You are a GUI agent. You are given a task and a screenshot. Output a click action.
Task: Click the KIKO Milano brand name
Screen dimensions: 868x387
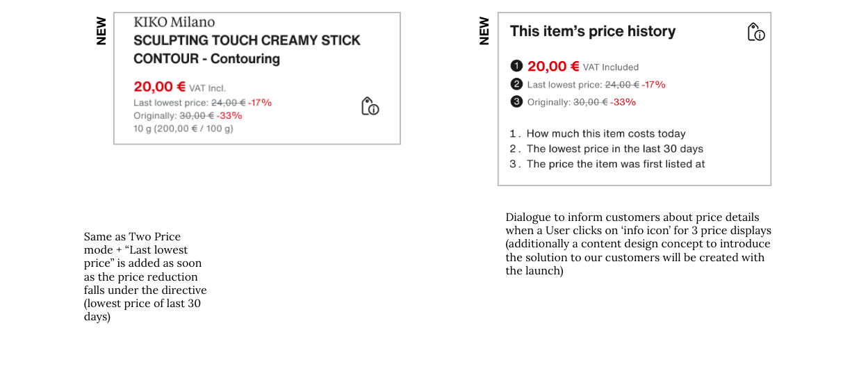pos(174,22)
